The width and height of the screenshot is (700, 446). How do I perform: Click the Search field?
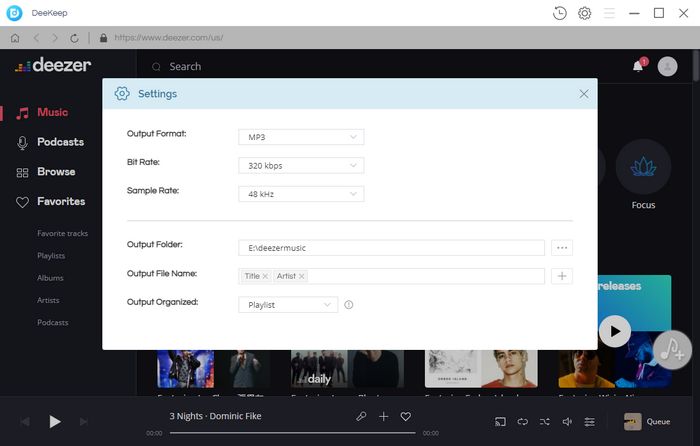(185, 67)
